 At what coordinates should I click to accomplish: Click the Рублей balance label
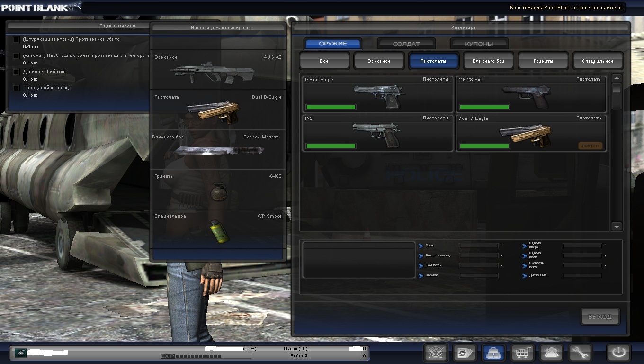pyautogui.click(x=298, y=356)
